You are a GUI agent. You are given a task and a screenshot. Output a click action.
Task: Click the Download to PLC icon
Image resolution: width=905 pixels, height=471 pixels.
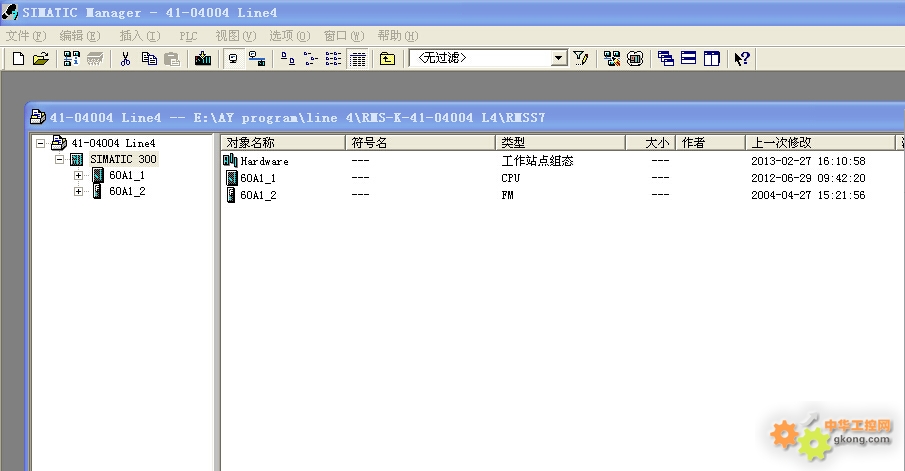203,58
